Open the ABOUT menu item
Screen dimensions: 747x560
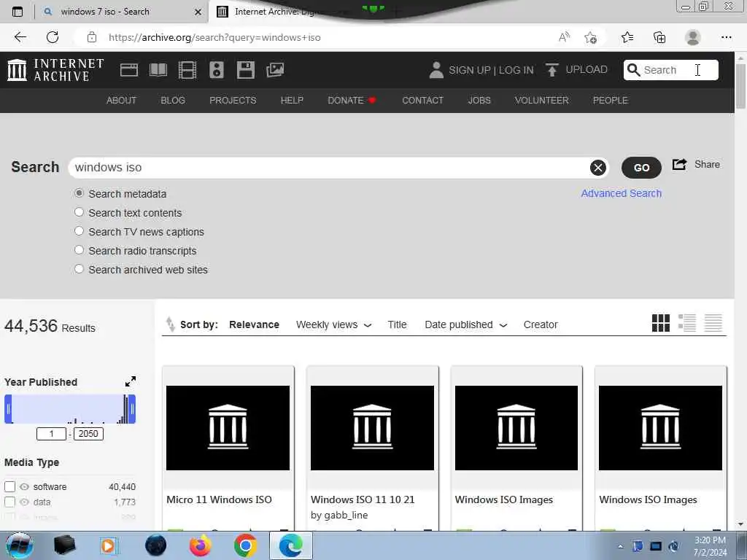tap(121, 101)
